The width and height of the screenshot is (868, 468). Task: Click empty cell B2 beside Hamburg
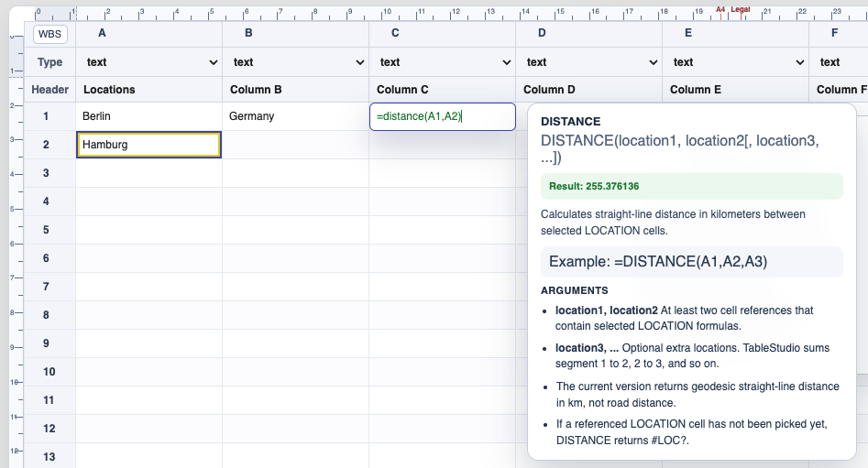296,145
